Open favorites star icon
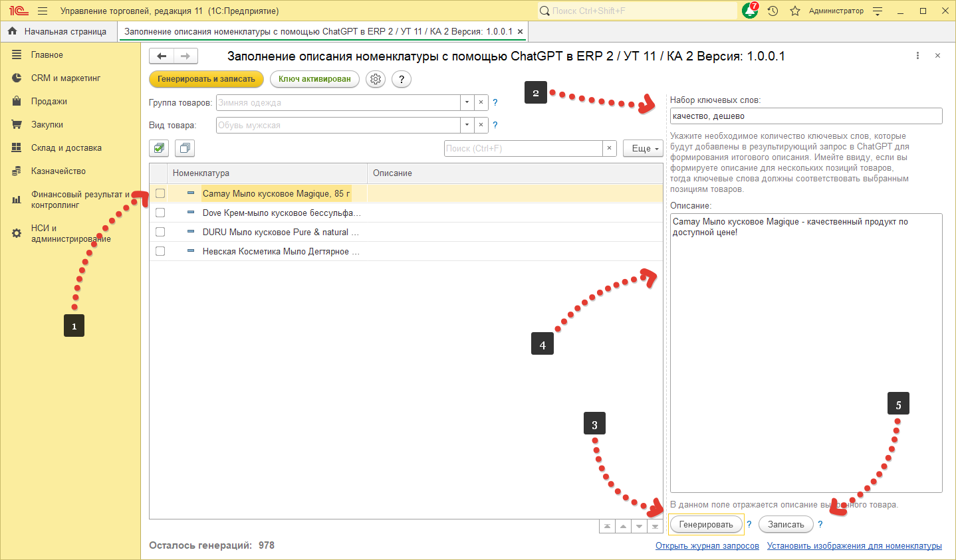The height and width of the screenshot is (560, 956). click(794, 11)
